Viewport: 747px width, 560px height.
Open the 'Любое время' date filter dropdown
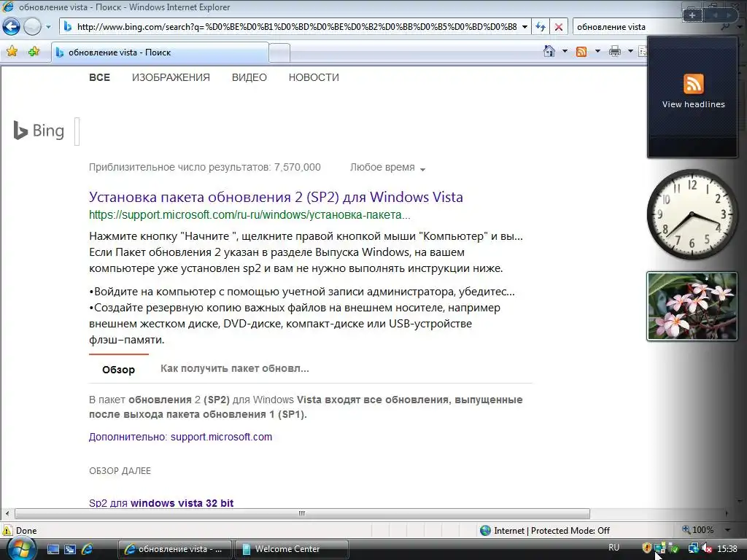pyautogui.click(x=387, y=168)
